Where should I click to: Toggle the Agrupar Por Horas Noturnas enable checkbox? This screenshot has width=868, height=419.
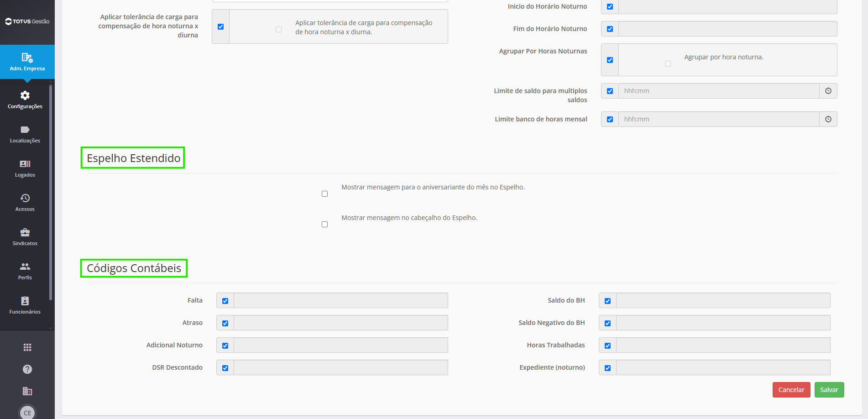point(610,60)
